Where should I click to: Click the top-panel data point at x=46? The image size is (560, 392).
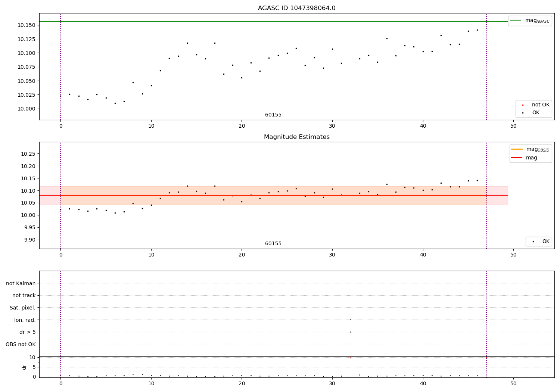pyautogui.click(x=477, y=30)
